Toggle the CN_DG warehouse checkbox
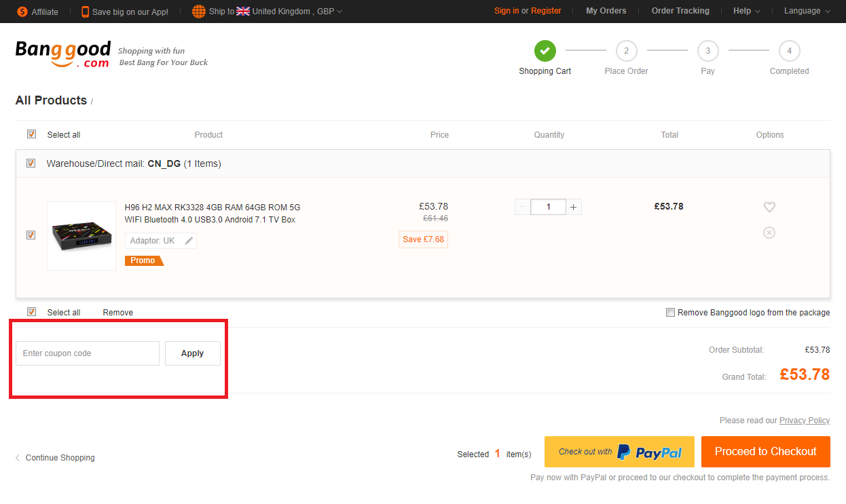This screenshot has width=846, height=504. click(31, 163)
